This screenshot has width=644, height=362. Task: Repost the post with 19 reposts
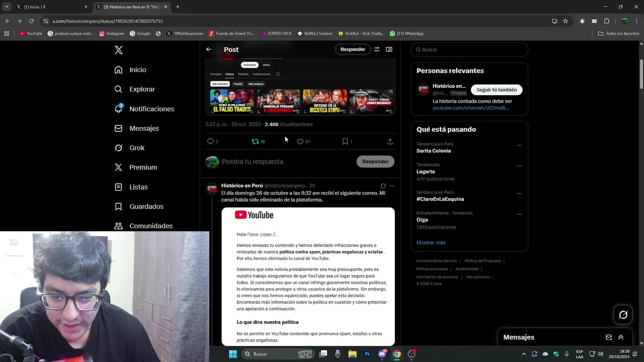click(x=258, y=141)
